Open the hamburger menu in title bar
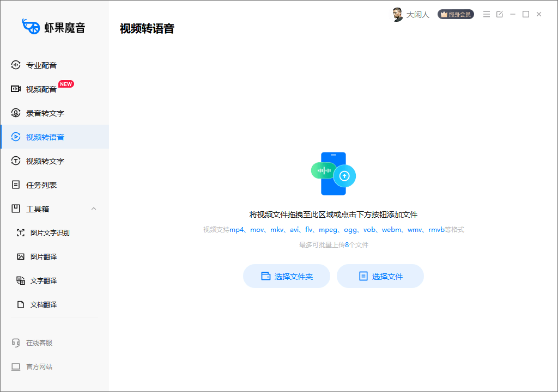 [487, 14]
